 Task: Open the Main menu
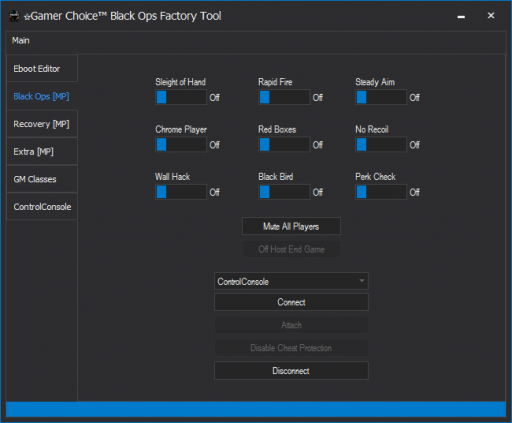[21, 41]
